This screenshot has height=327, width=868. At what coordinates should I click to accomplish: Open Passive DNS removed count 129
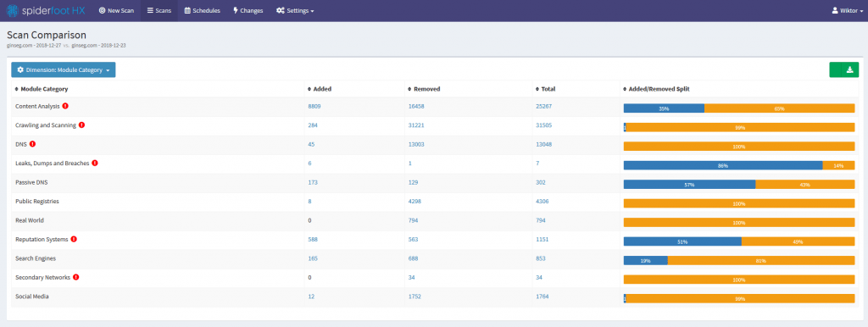(x=413, y=182)
